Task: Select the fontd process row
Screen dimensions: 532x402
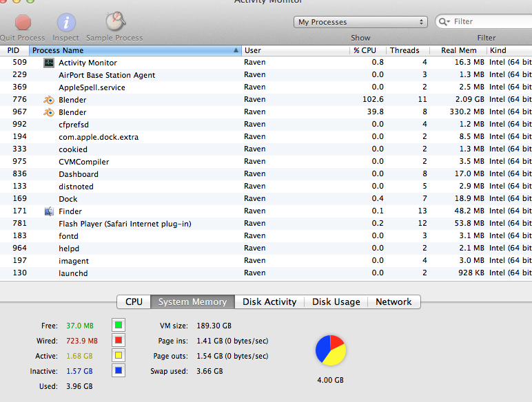Action: click(266, 236)
